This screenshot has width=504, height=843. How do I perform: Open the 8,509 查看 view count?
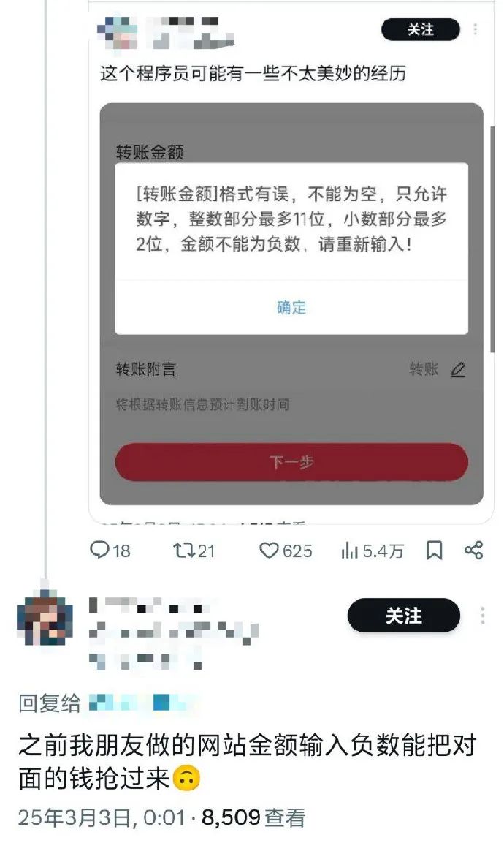click(x=253, y=817)
